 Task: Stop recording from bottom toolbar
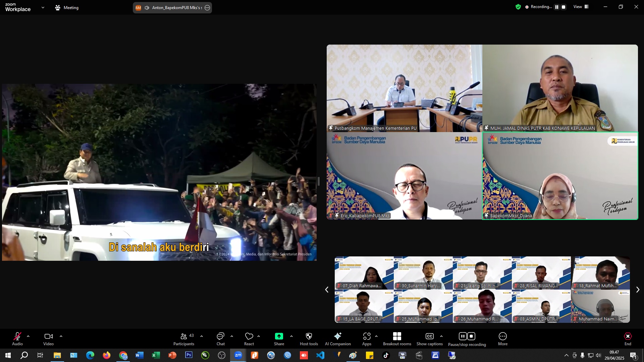[x=472, y=336]
